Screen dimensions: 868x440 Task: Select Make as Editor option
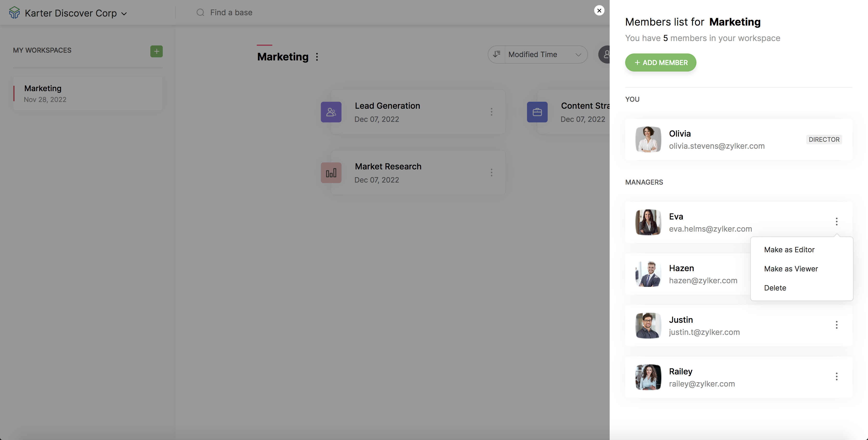[x=789, y=250]
